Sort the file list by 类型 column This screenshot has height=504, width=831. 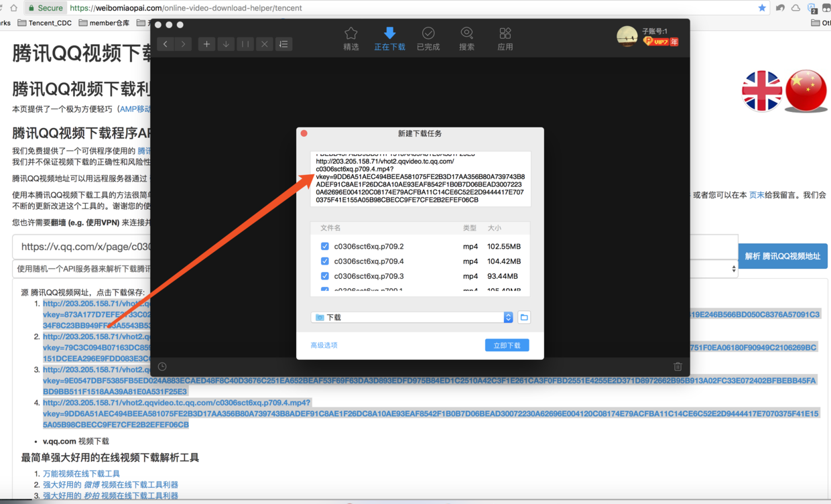(x=470, y=228)
